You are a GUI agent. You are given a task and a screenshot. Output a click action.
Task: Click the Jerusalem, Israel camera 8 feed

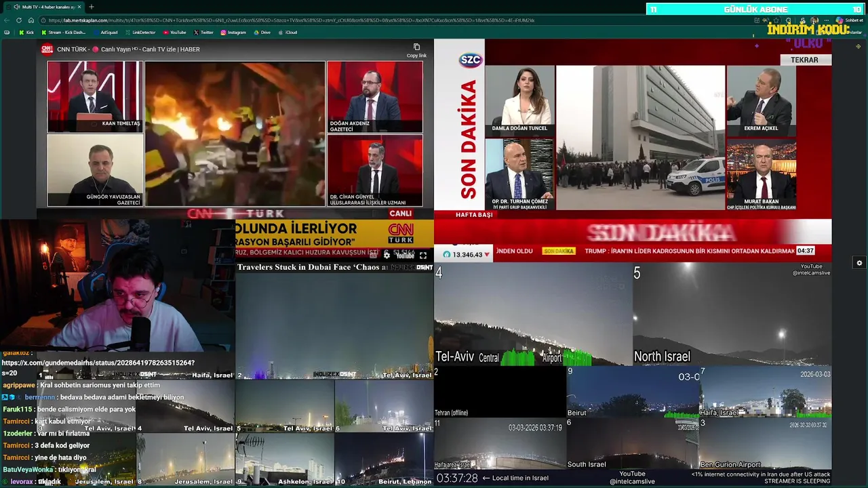185,460
